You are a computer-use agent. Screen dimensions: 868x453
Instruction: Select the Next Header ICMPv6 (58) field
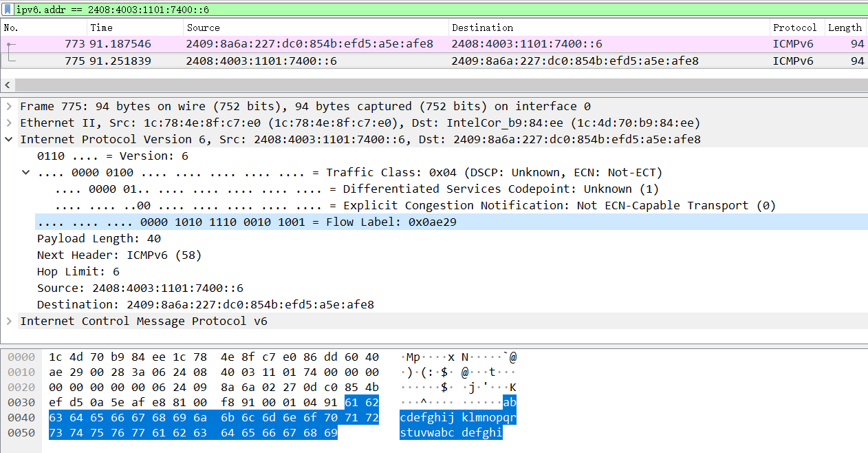coord(119,255)
